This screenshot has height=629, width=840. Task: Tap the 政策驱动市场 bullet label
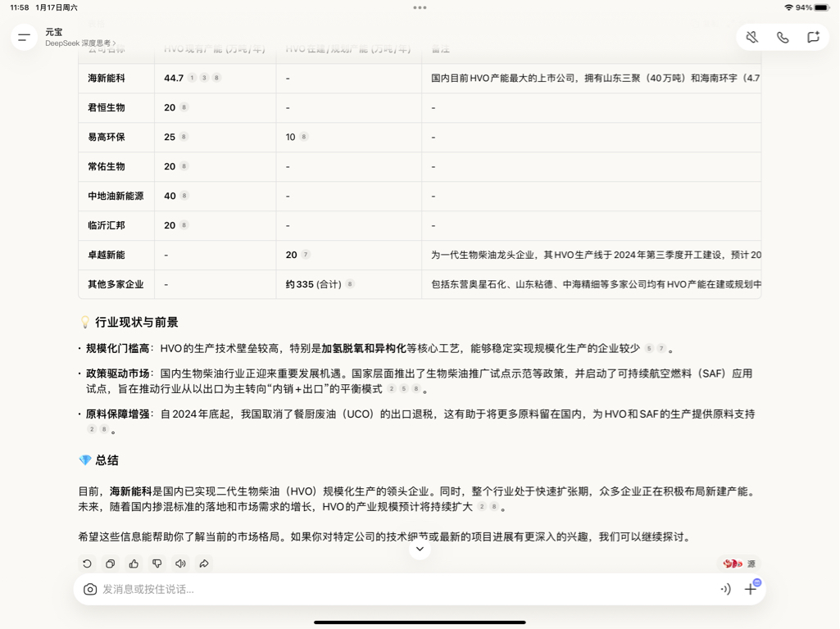point(118,373)
